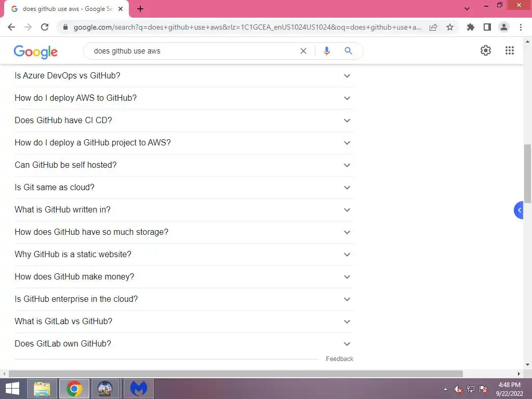Click the horizontal scrollbar thumb
Screen dimensions: 532x399
236,374
